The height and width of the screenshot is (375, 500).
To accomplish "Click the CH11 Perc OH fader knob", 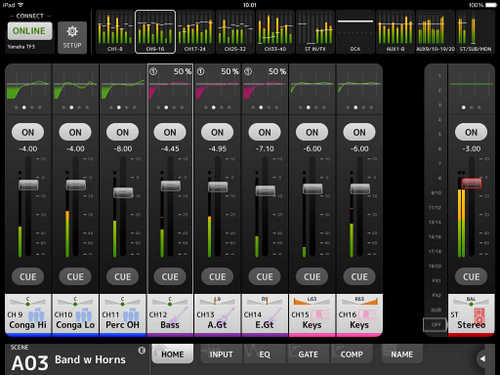I will coord(123,193).
